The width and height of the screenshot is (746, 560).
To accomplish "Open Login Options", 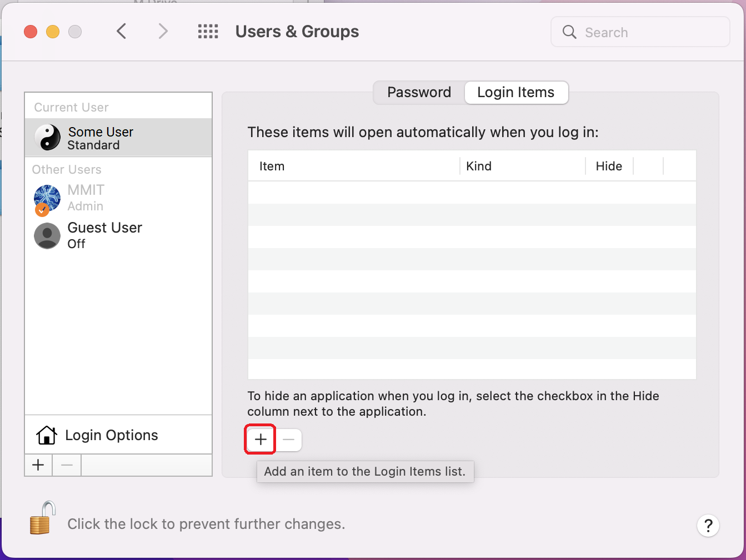I will pyautogui.click(x=111, y=435).
